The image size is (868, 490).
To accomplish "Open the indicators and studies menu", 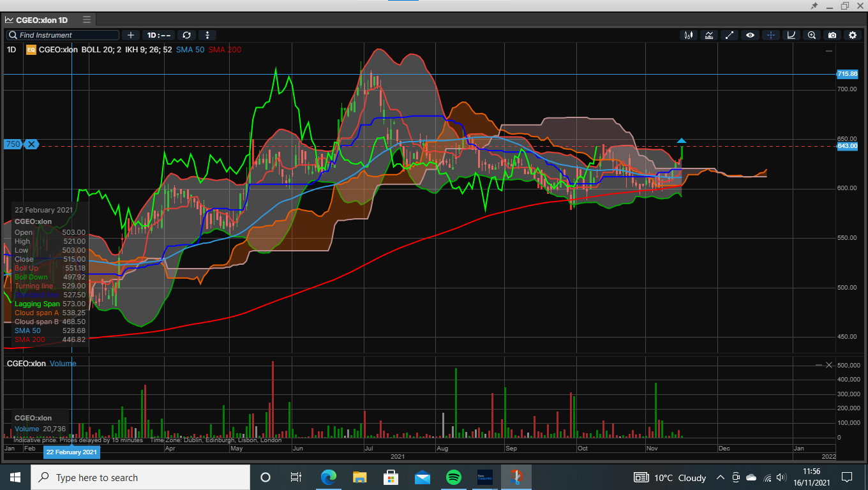I will [708, 35].
